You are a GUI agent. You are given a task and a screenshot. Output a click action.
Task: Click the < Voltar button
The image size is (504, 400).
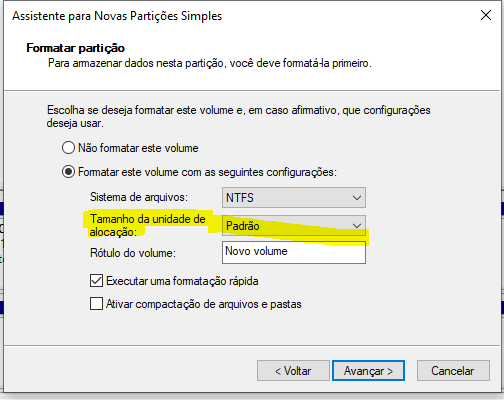pos(293,371)
